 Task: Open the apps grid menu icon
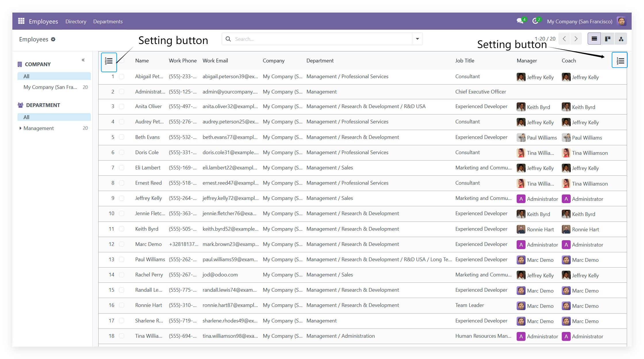tap(21, 21)
